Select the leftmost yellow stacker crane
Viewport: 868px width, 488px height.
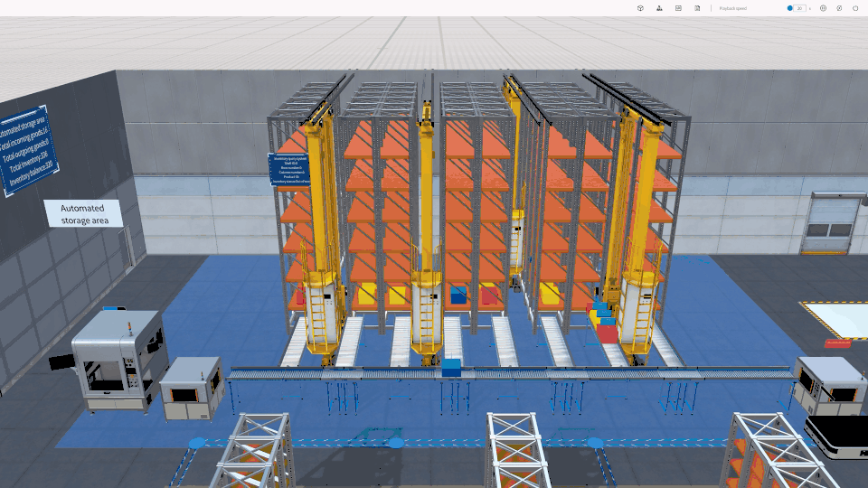319,235
